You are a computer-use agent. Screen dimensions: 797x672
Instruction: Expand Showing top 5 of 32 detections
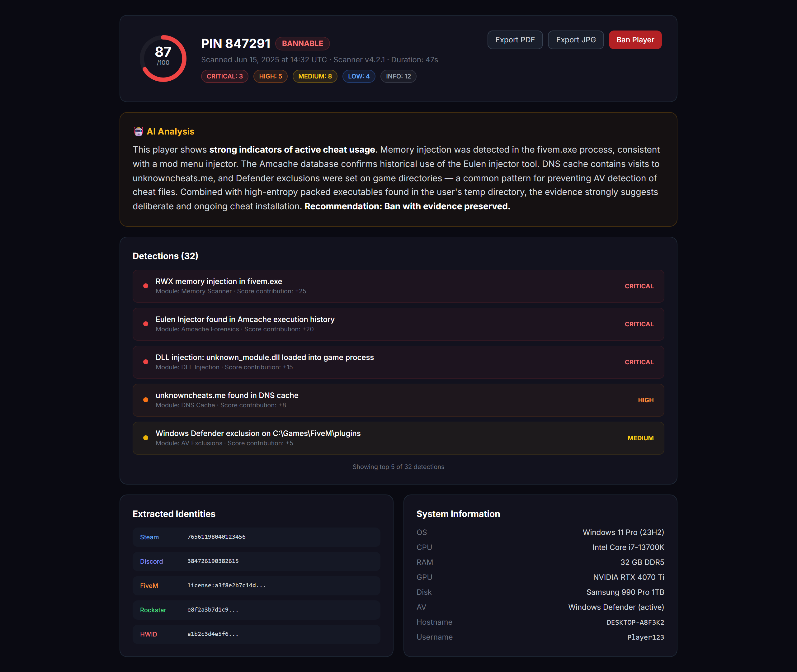pos(398,466)
